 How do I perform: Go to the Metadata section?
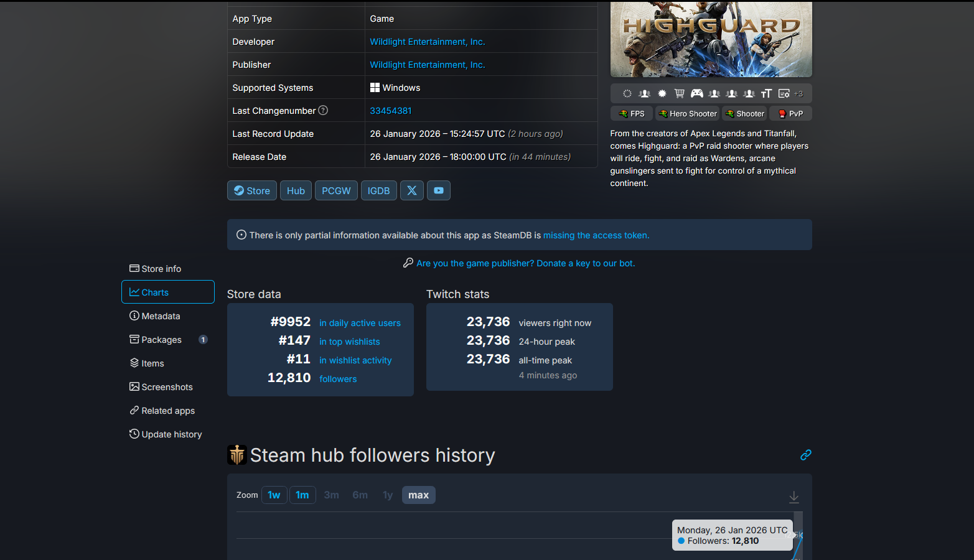[168, 315]
